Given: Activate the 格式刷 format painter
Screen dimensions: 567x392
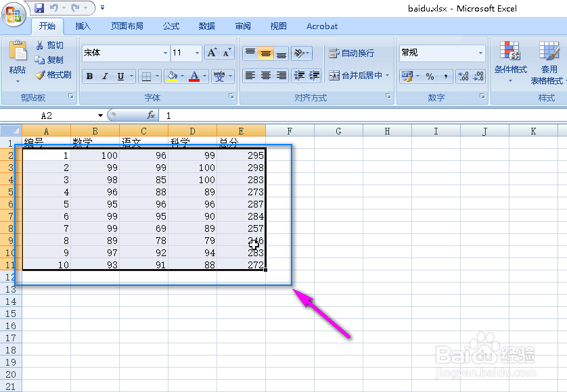Looking at the screenshot, I should point(53,75).
